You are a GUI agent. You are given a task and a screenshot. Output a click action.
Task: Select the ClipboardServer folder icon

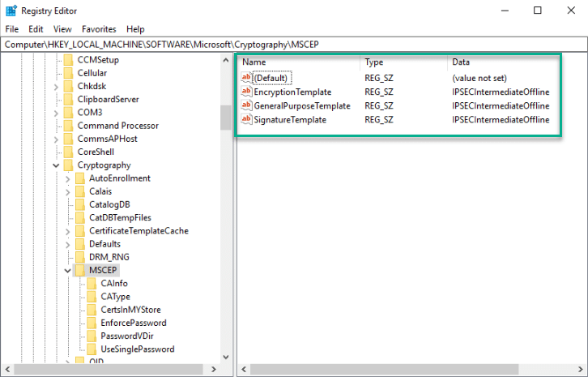pos(68,100)
